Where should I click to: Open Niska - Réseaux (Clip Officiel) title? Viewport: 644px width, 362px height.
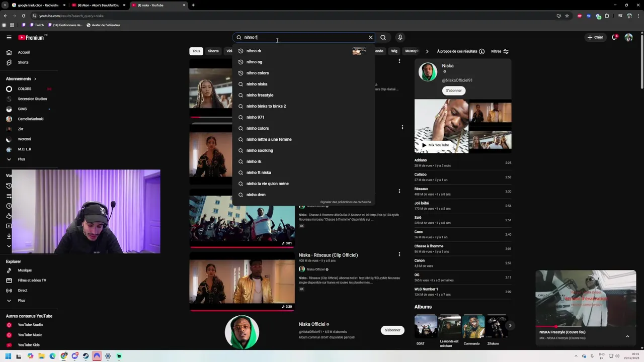coord(328,255)
